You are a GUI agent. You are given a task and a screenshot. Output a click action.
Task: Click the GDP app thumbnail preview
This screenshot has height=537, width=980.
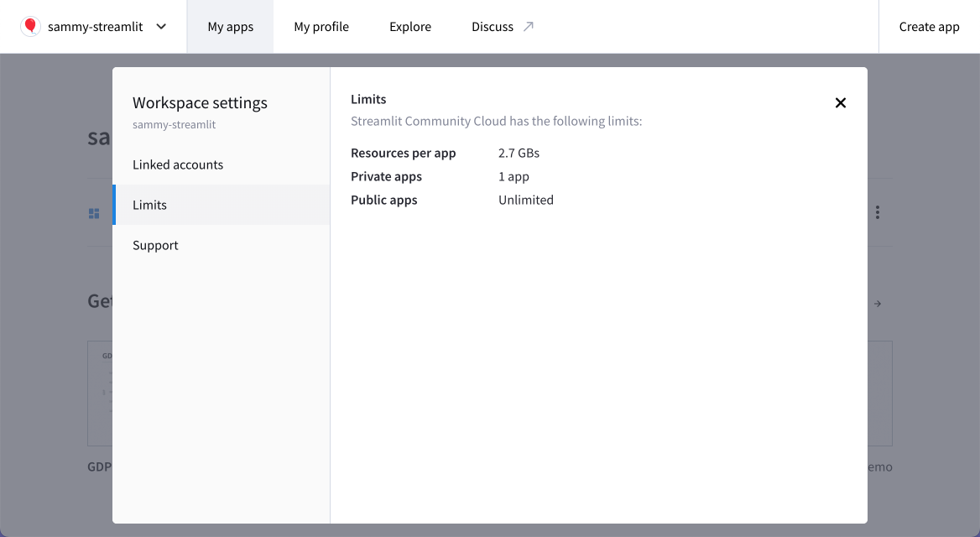click(x=99, y=394)
